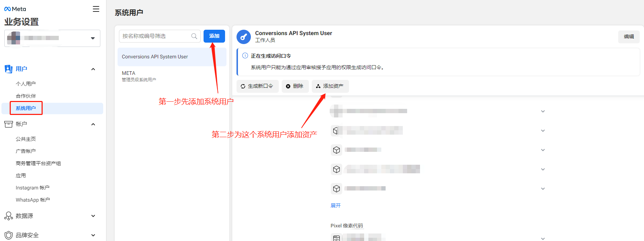Click the 业务设置 title text
This screenshot has height=241, width=644.
click(22, 22)
